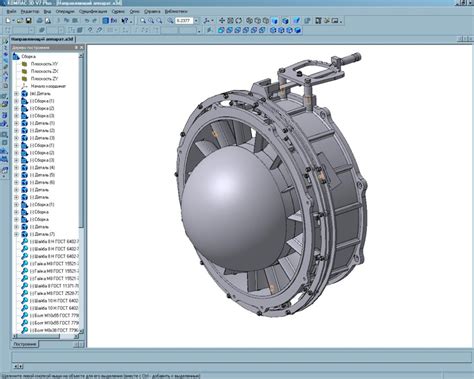This screenshot has width=474, height=379.
Task: Expand the Деталь (3) node
Action: (x=16, y=138)
